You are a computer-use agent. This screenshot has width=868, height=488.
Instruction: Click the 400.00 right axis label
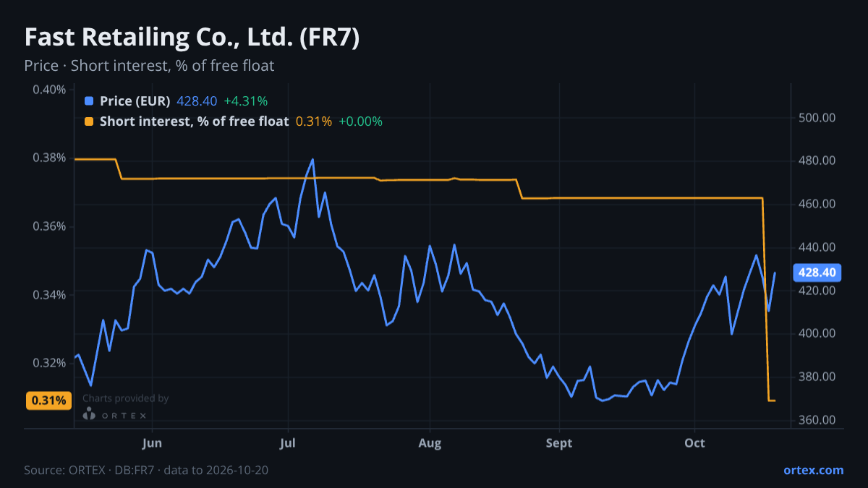point(817,333)
